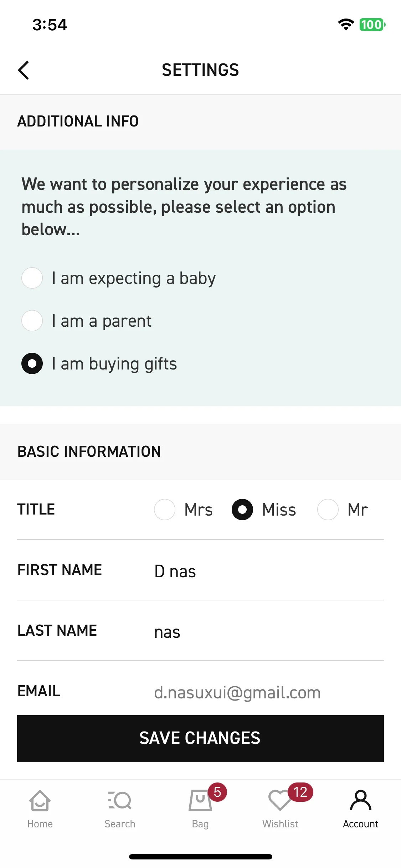Open the Home tab icon
The height and width of the screenshot is (868, 401).
coord(40,801)
